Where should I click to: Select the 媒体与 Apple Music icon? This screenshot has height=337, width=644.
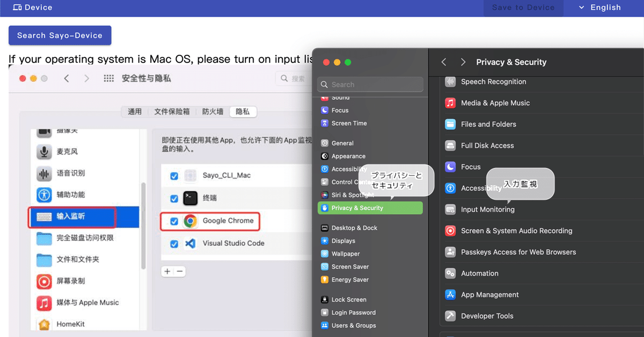(x=44, y=303)
